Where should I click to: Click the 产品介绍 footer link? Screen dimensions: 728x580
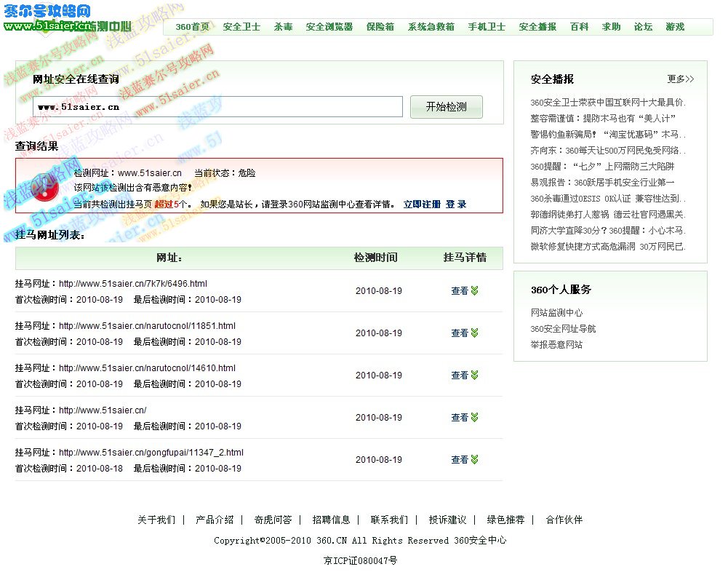(215, 520)
